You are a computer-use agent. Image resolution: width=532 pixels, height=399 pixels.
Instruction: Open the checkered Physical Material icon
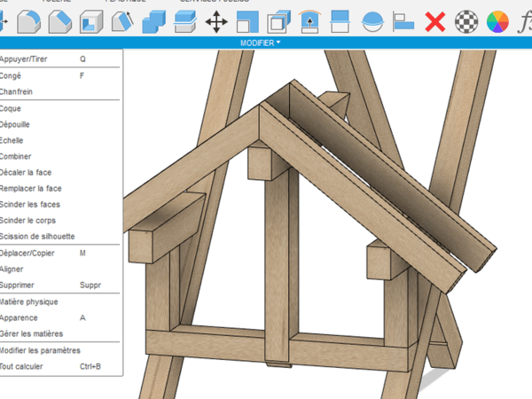point(466,21)
